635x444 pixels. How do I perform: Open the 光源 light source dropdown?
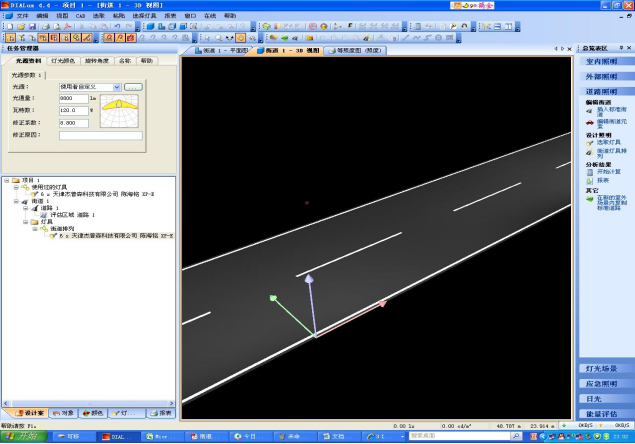(x=117, y=87)
